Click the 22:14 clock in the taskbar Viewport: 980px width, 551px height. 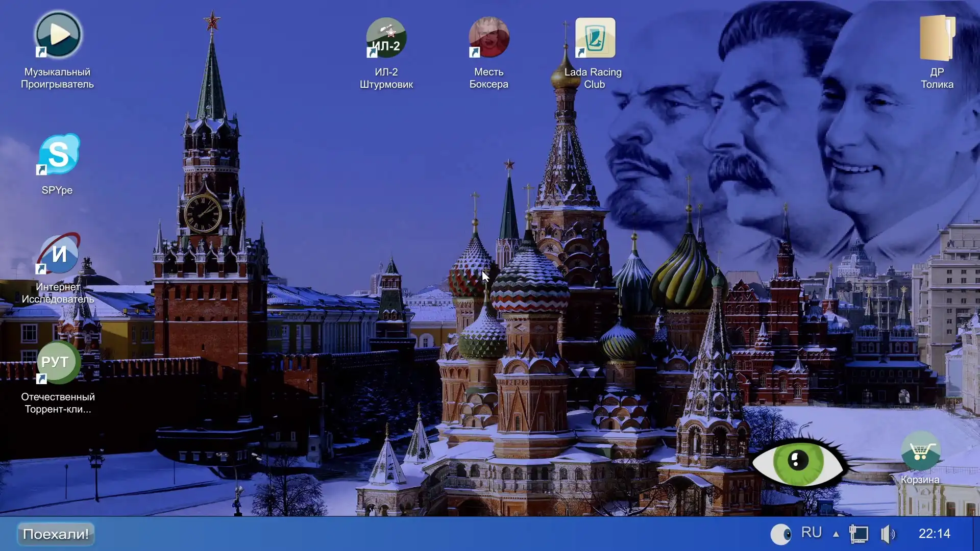934,534
